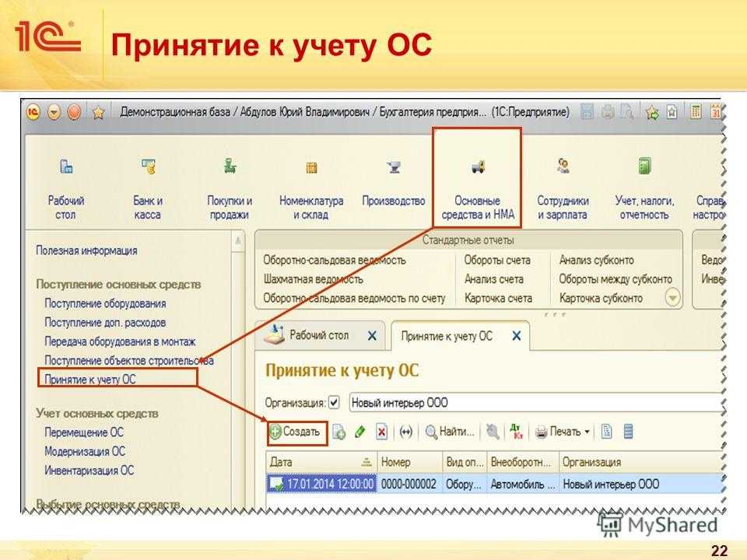Open Анализ счета report
Screen dimensions: 747x560
pos(494,279)
